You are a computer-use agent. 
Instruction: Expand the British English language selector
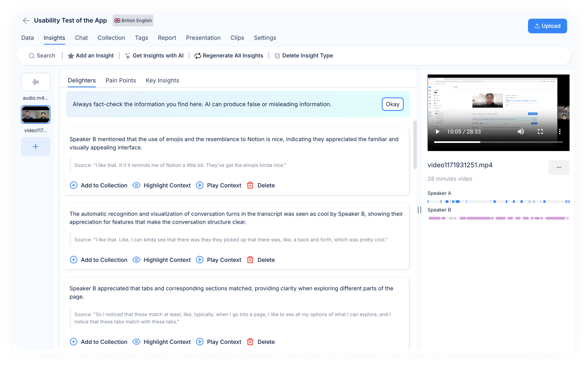pos(133,20)
